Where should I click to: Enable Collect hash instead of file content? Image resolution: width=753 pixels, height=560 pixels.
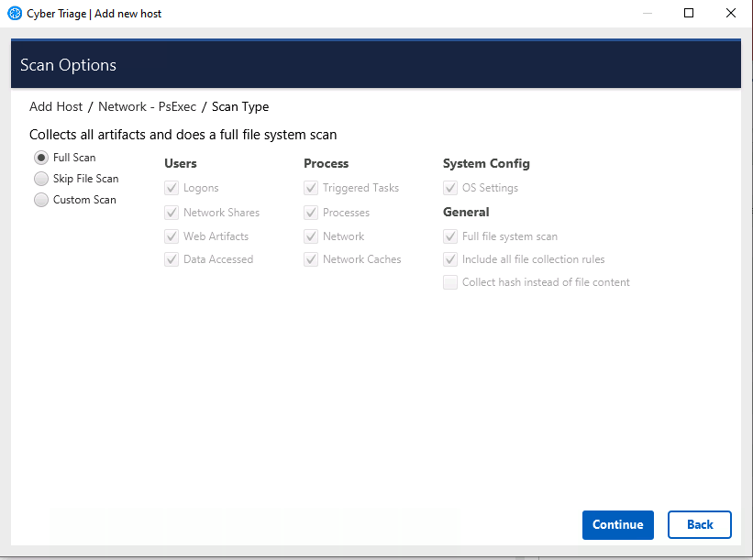[450, 282]
